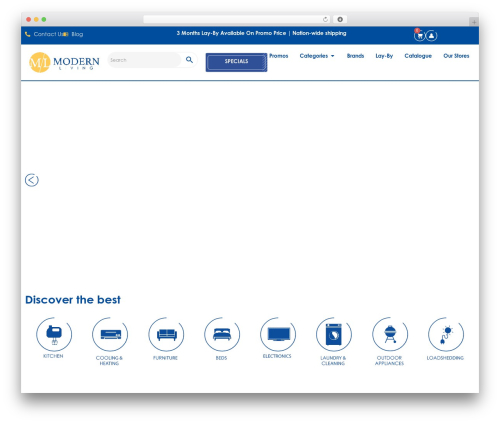Select the Loadshedding category icon
500x423 pixels.
tap(446, 334)
